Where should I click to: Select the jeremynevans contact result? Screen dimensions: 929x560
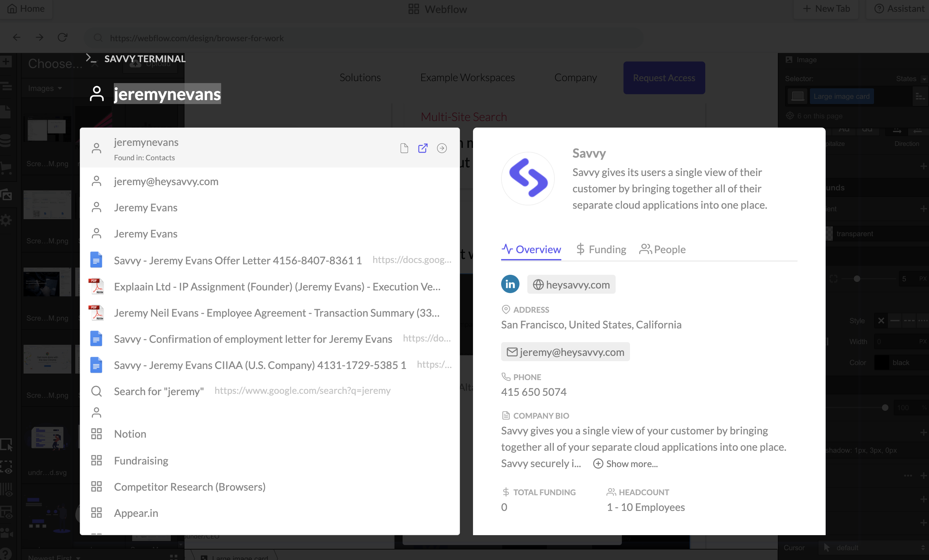270,148
